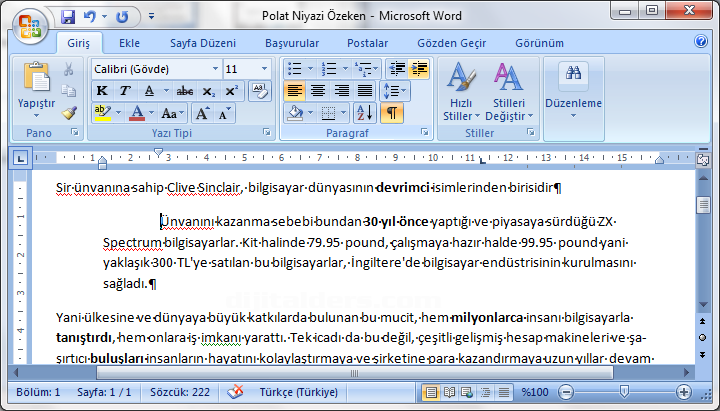The width and height of the screenshot is (720, 411).
Task: Click %100 zoom level button
Action: [535, 392]
